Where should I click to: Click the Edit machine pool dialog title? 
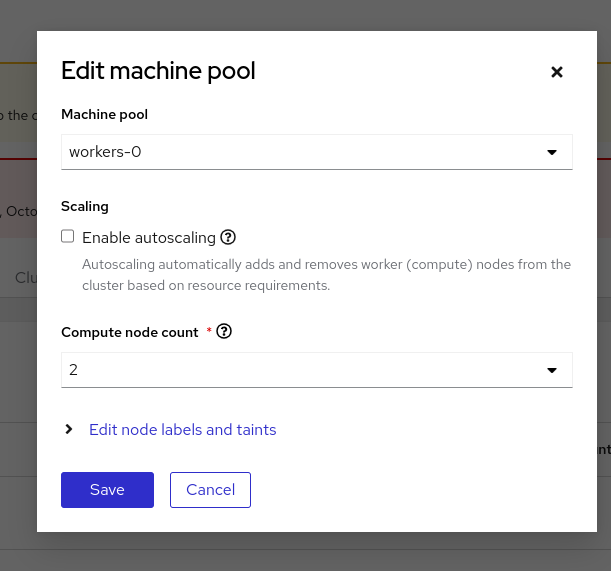point(158,71)
